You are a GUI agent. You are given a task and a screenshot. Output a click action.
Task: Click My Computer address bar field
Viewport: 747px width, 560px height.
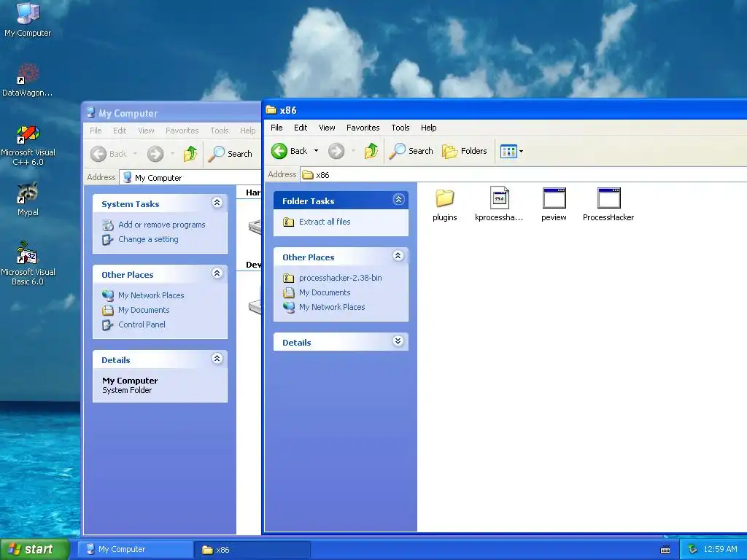[190, 178]
